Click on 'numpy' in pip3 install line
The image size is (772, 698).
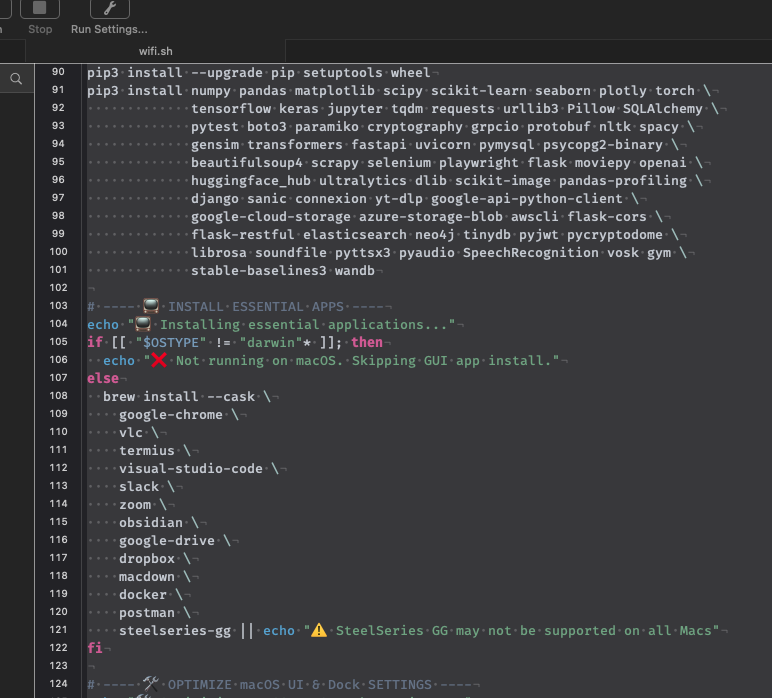click(x=211, y=91)
